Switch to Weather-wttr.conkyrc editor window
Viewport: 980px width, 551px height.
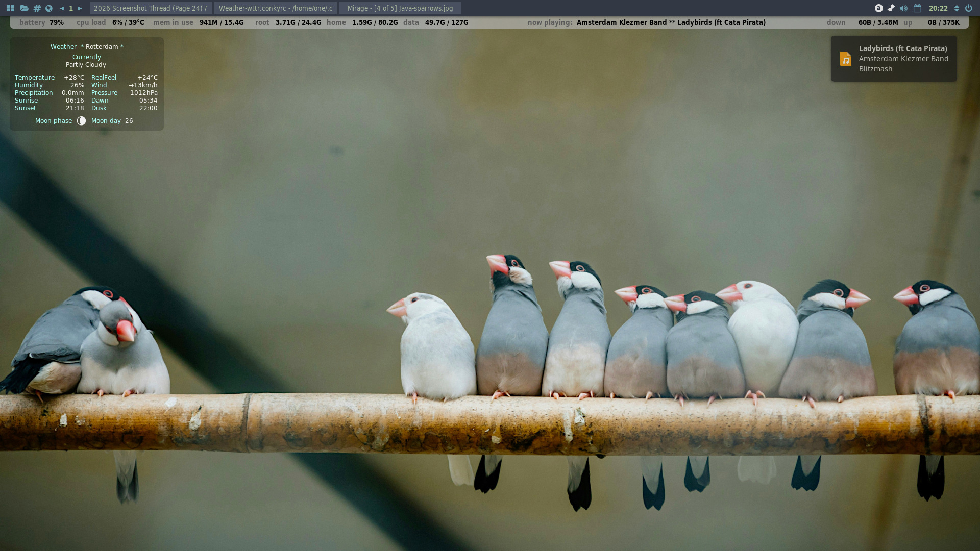tap(276, 8)
